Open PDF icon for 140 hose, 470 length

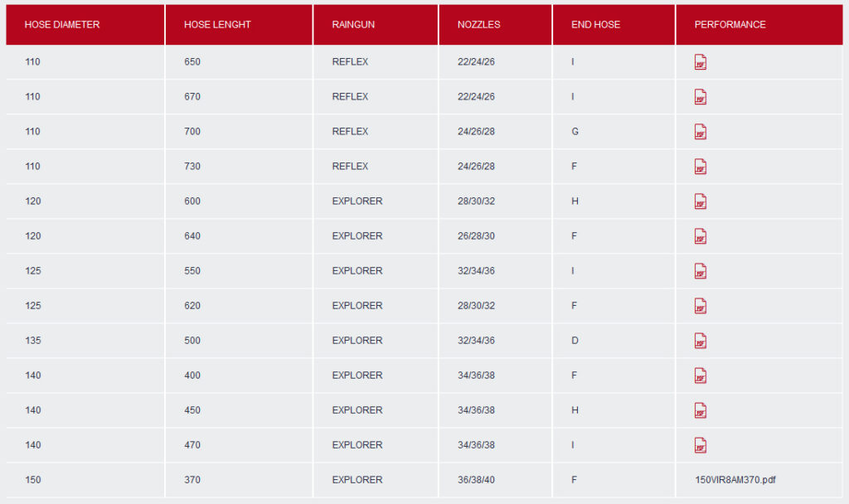pos(700,445)
